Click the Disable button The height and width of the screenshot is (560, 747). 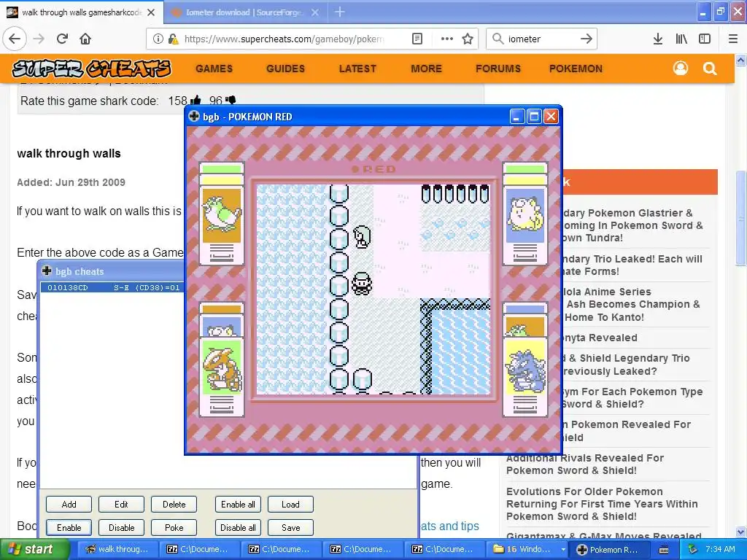click(122, 528)
